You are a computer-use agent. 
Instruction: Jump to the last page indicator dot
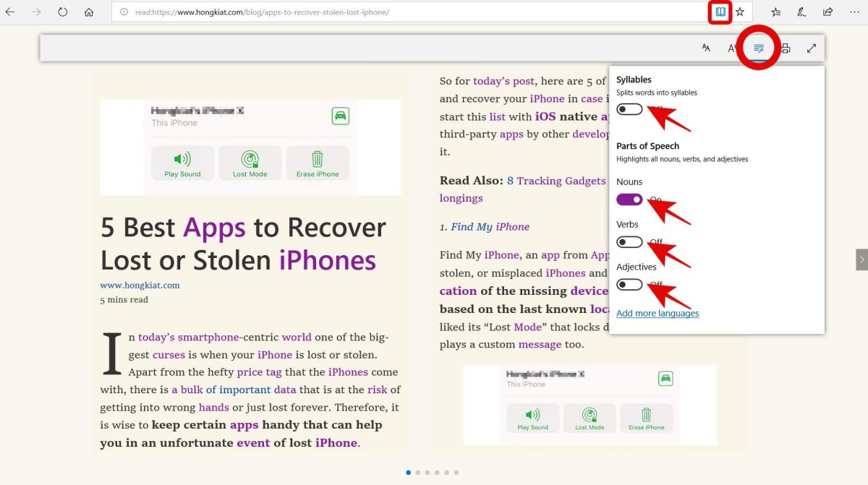click(456, 473)
